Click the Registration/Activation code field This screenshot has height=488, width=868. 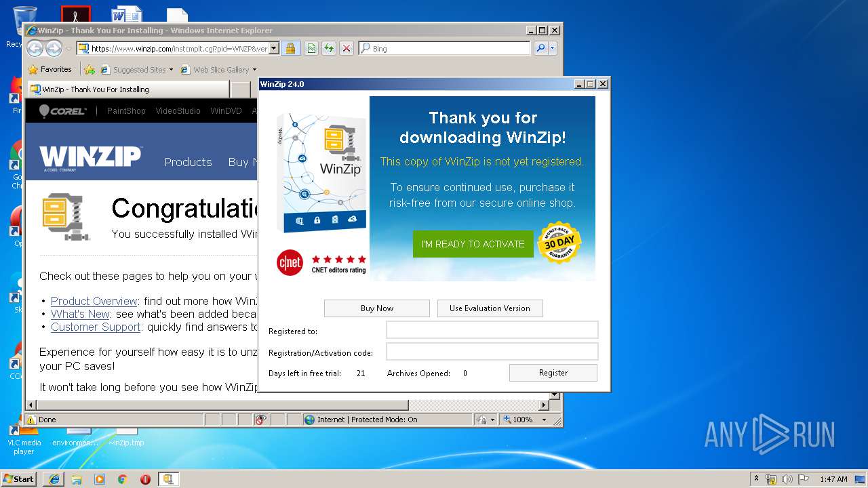point(492,351)
